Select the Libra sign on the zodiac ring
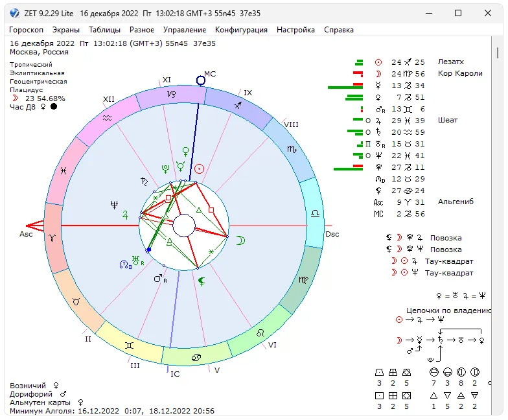The height and width of the screenshot is (420, 508). click(315, 213)
